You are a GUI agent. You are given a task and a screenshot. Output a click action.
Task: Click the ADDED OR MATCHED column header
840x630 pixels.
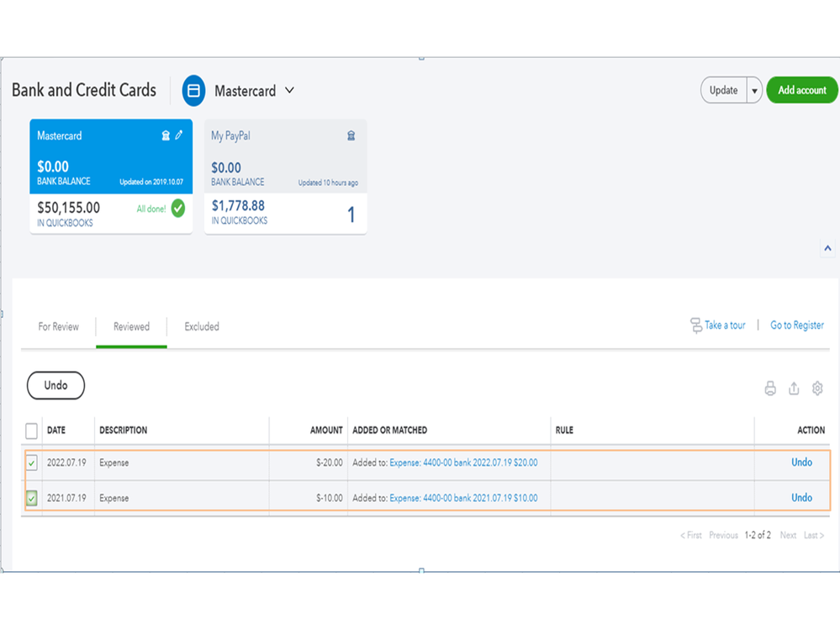pos(389,430)
